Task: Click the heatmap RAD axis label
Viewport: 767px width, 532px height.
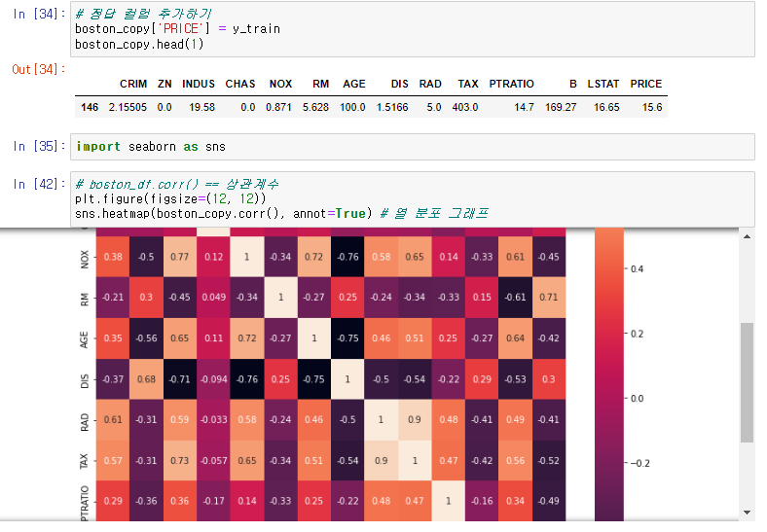Action: (x=85, y=422)
